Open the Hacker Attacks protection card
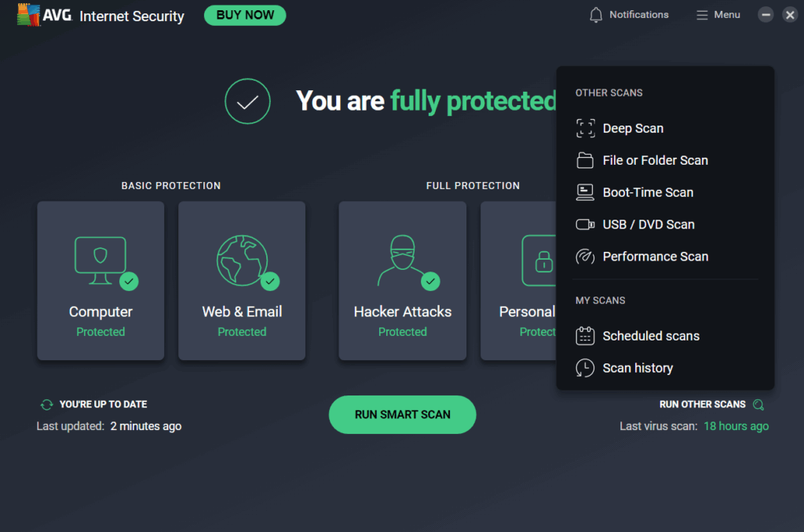The image size is (804, 532). (x=403, y=280)
